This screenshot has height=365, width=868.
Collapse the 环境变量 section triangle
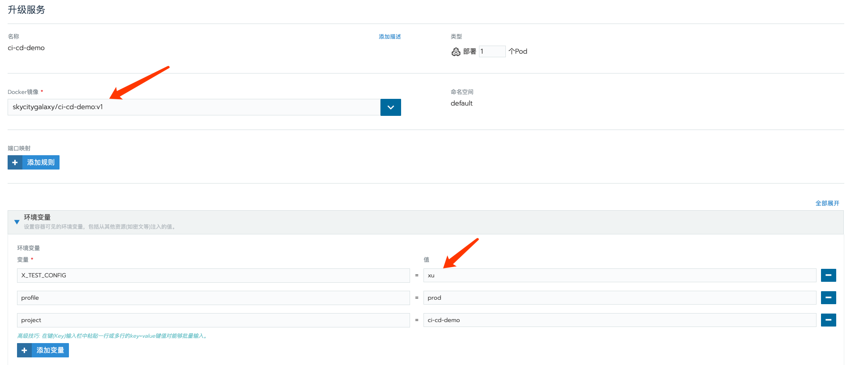(17, 222)
